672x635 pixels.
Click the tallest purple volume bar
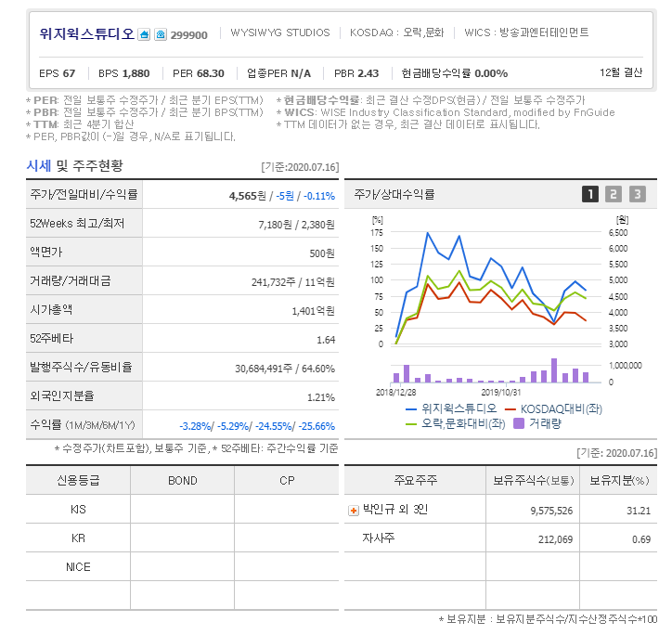(x=554, y=370)
